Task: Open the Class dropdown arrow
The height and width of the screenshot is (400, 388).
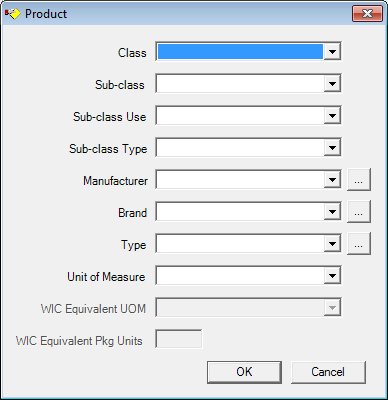Action: [332, 52]
